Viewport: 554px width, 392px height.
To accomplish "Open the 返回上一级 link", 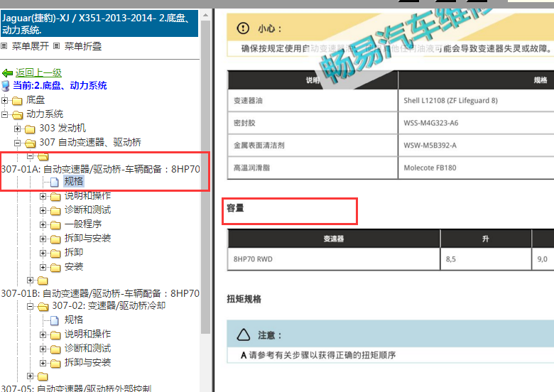I will [38, 72].
